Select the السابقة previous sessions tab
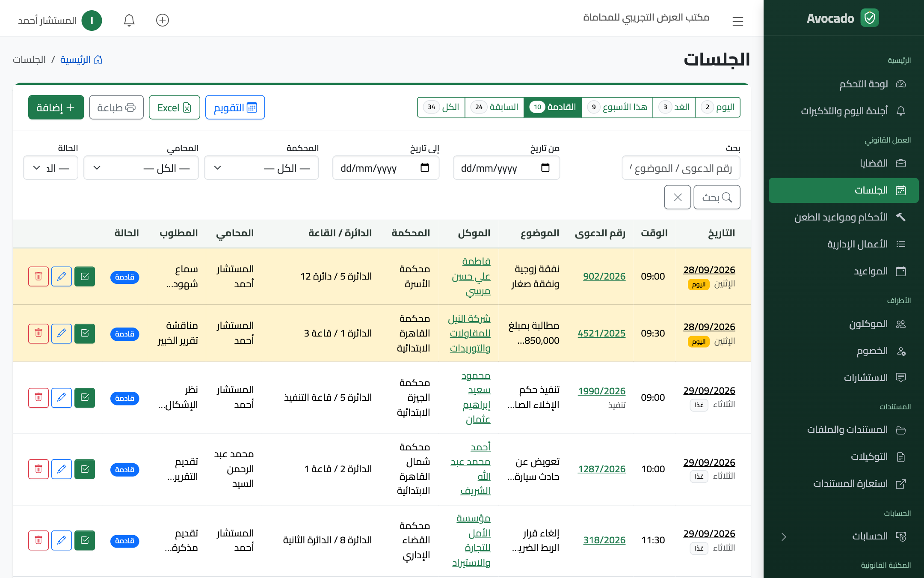This screenshot has height=578, width=924. (495, 107)
